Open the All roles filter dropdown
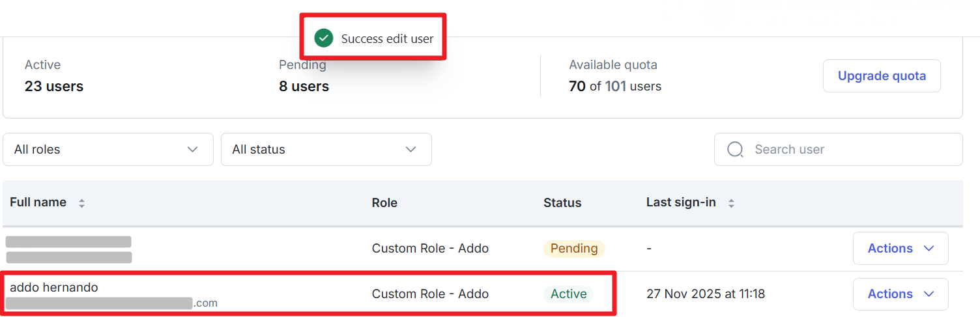The image size is (980, 317). coord(108,150)
